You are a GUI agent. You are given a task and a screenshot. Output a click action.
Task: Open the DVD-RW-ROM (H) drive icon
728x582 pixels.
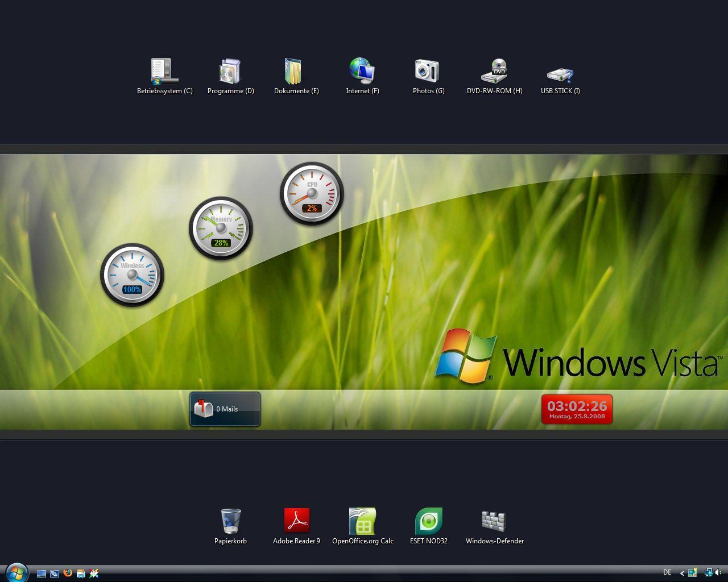tap(494, 76)
